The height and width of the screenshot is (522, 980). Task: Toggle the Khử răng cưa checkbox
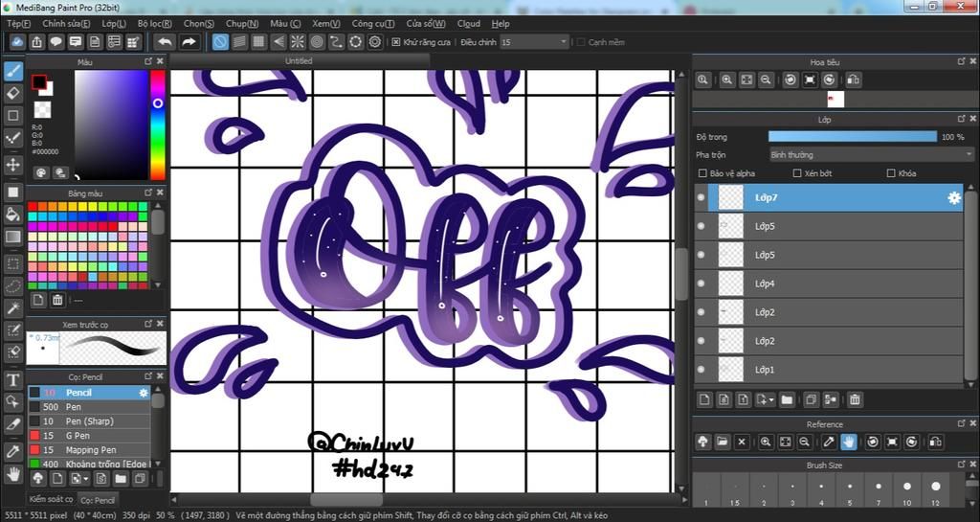click(x=395, y=42)
